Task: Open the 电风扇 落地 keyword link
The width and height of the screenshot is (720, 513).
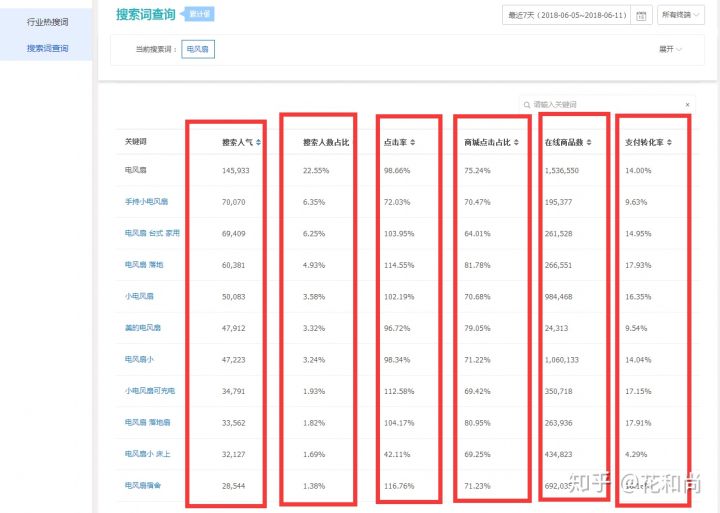Action: click(144, 265)
